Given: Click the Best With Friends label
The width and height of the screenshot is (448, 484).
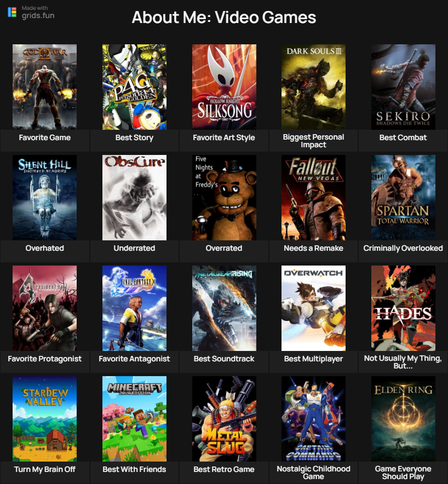Looking at the screenshot, I should pyautogui.click(x=134, y=469).
